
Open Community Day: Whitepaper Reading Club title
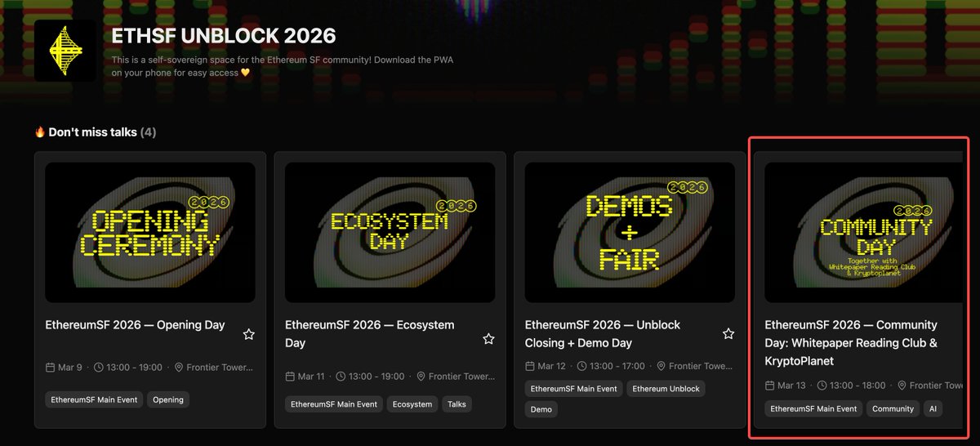coord(851,343)
